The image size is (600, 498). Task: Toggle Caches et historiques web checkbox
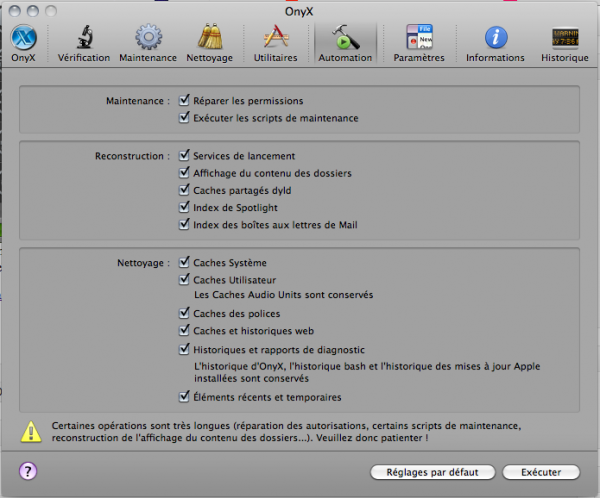[184, 330]
